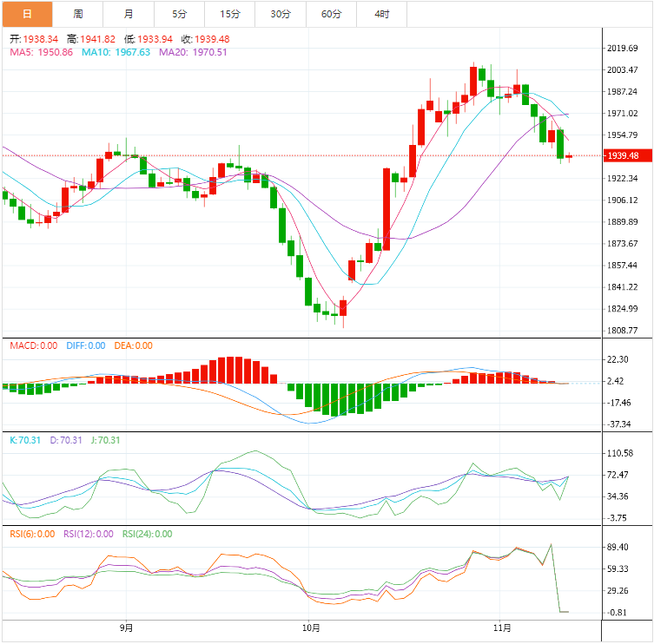The width and height of the screenshot is (654, 644).
Task: Click the MACD: 0.00 legend label
Action: [x=33, y=345]
